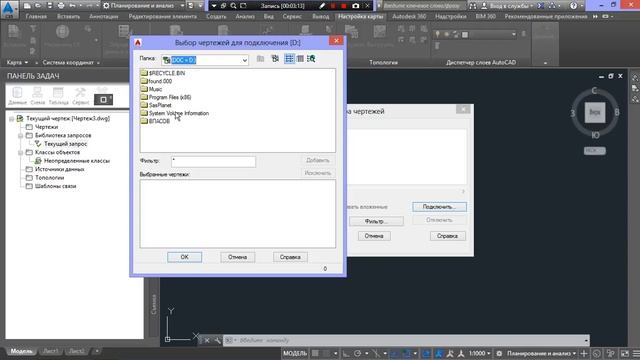Image resolution: width=640 pixels, height=360 pixels.
Task: Click the recorder pencil annotate icon
Action: tap(322, 6)
